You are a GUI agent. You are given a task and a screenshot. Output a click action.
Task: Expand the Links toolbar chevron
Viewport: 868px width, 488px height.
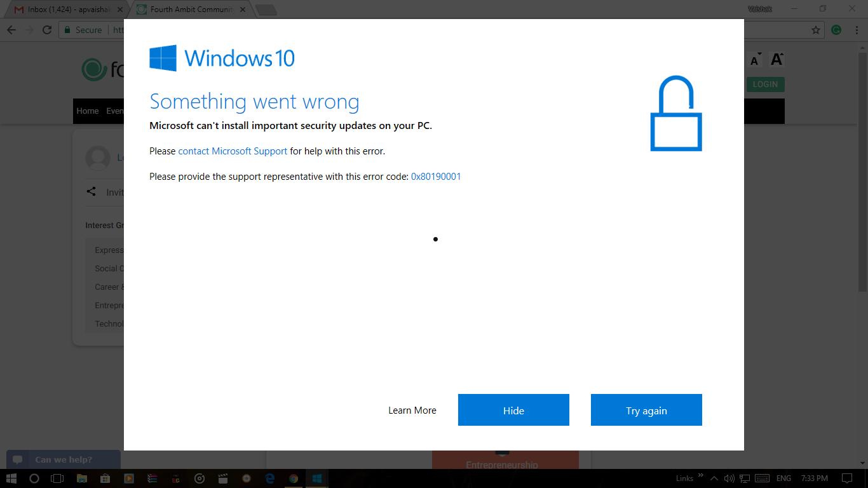click(701, 475)
